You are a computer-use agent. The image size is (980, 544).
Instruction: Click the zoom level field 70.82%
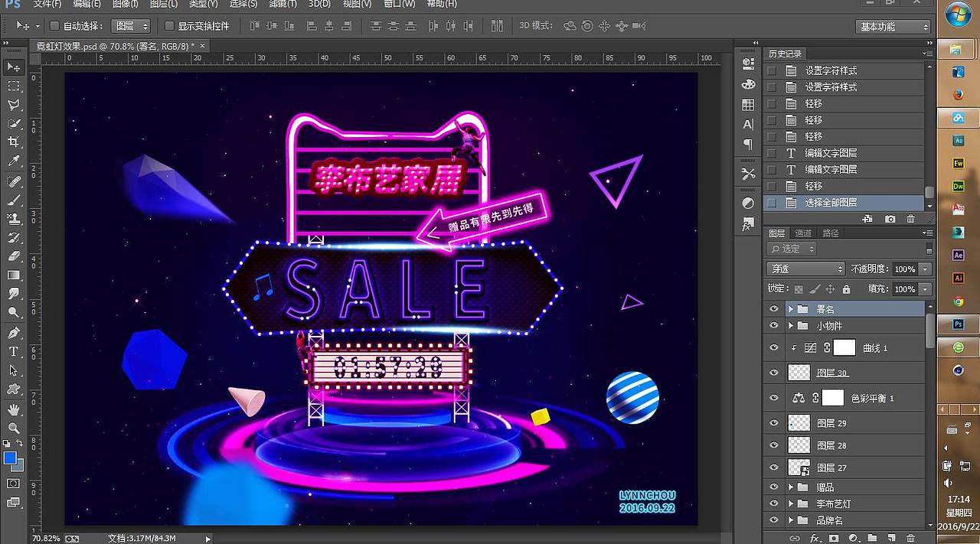pyautogui.click(x=46, y=539)
